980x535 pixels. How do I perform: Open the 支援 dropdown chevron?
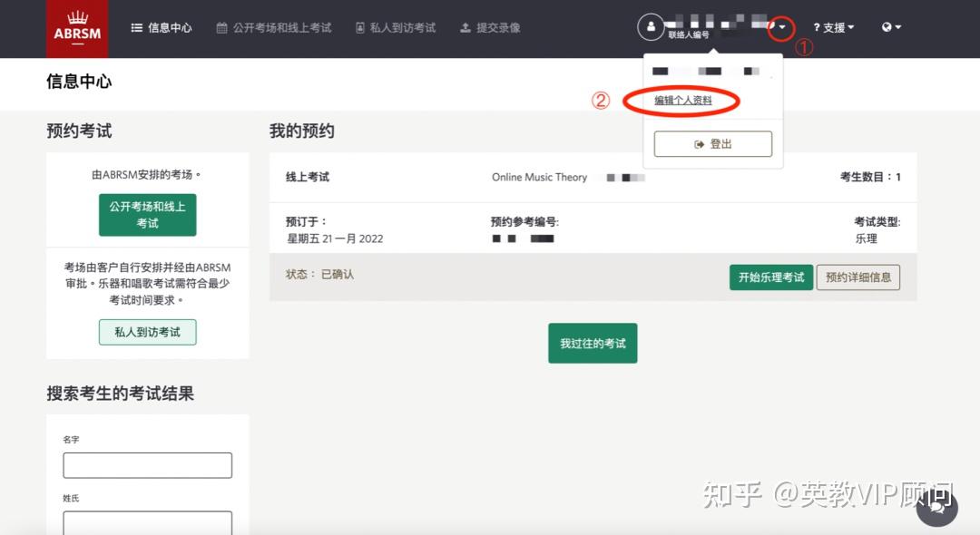(x=850, y=26)
